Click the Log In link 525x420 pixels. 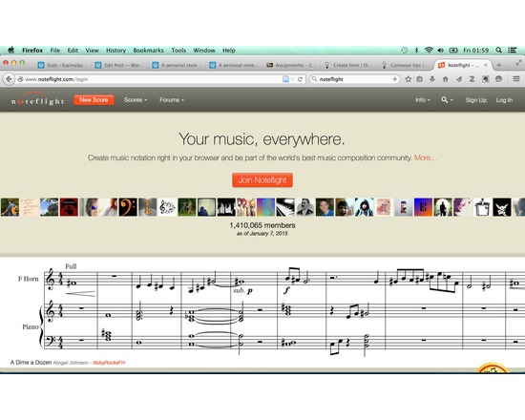coord(504,100)
